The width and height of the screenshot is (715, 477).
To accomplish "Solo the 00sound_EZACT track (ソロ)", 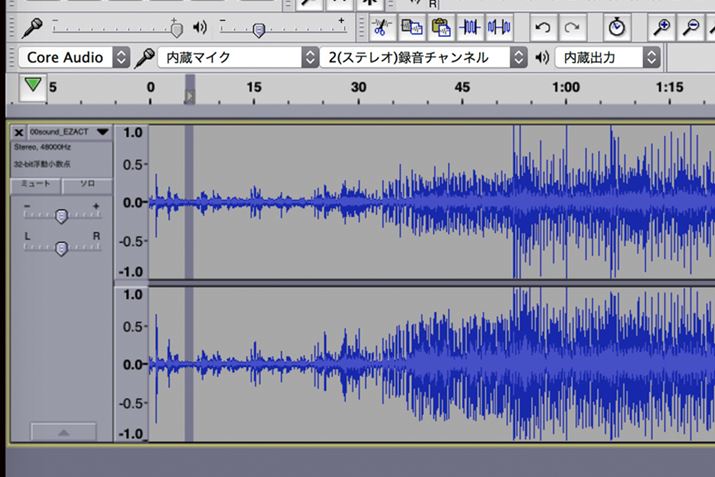I will coord(87,185).
